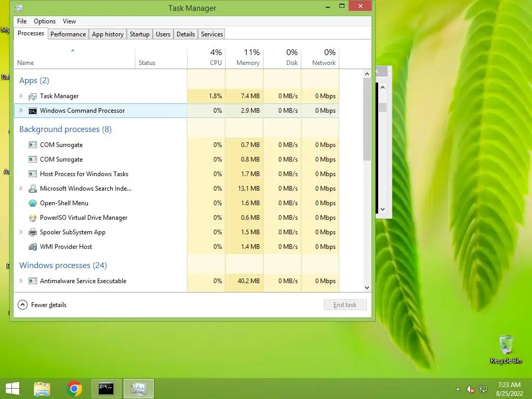Open the View menu

[69, 21]
